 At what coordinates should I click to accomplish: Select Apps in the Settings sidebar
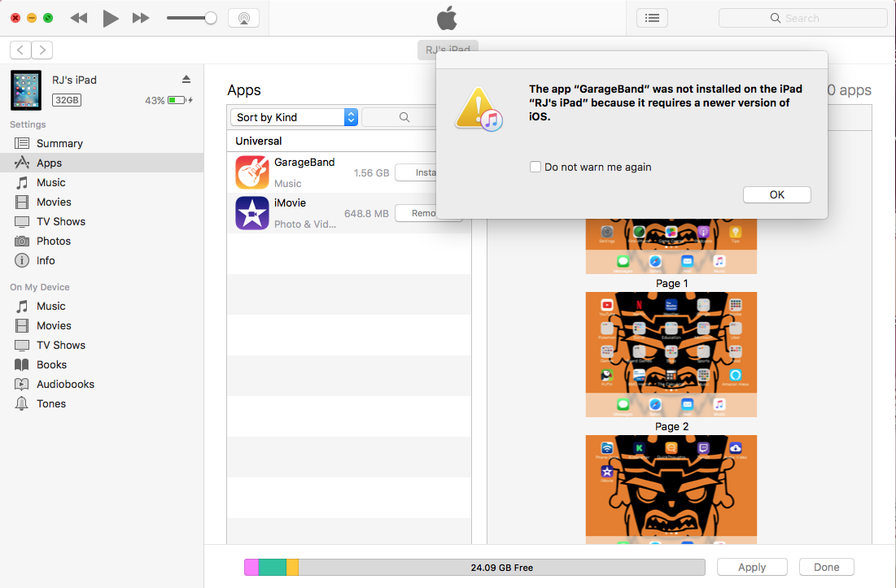click(102, 163)
